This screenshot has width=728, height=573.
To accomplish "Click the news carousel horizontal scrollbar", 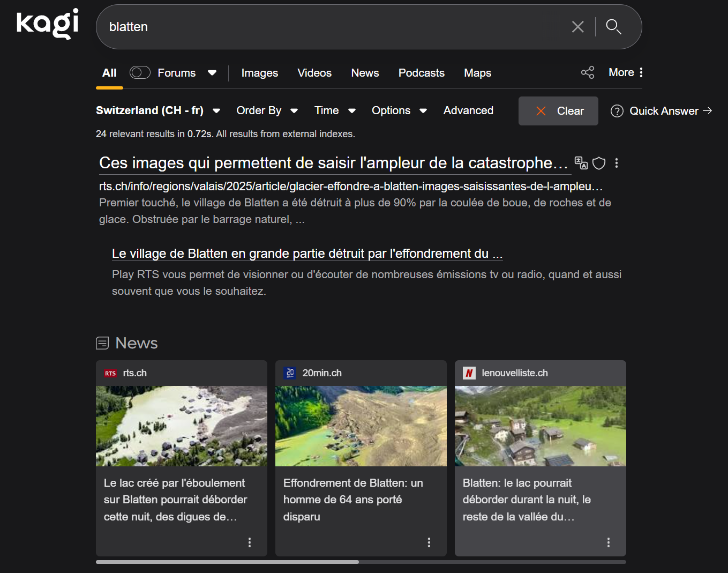I will 227,562.
